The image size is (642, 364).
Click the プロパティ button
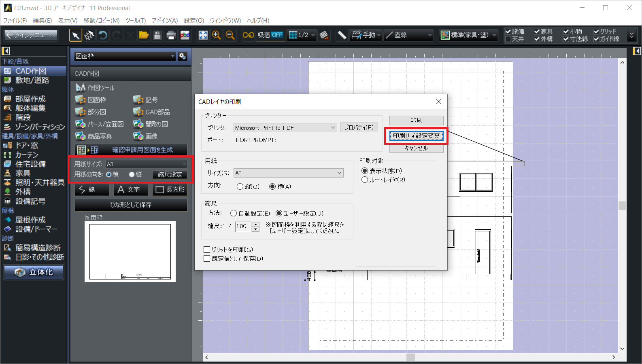click(359, 127)
